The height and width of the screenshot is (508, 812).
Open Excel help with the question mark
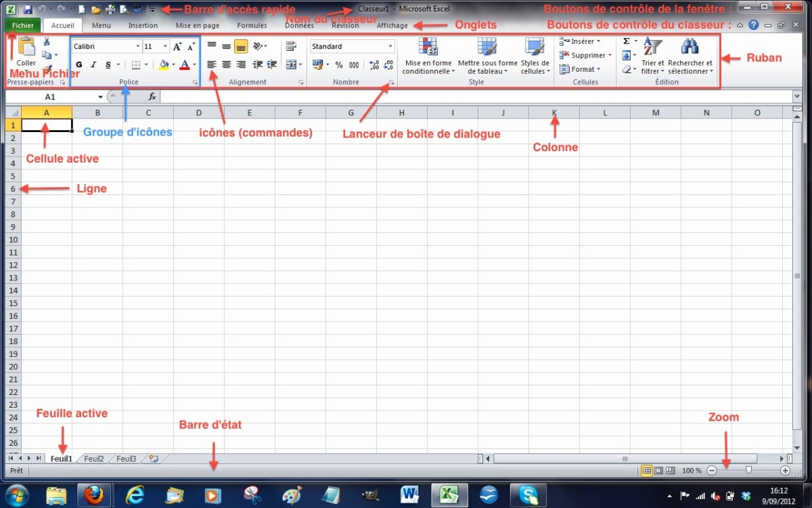click(753, 25)
